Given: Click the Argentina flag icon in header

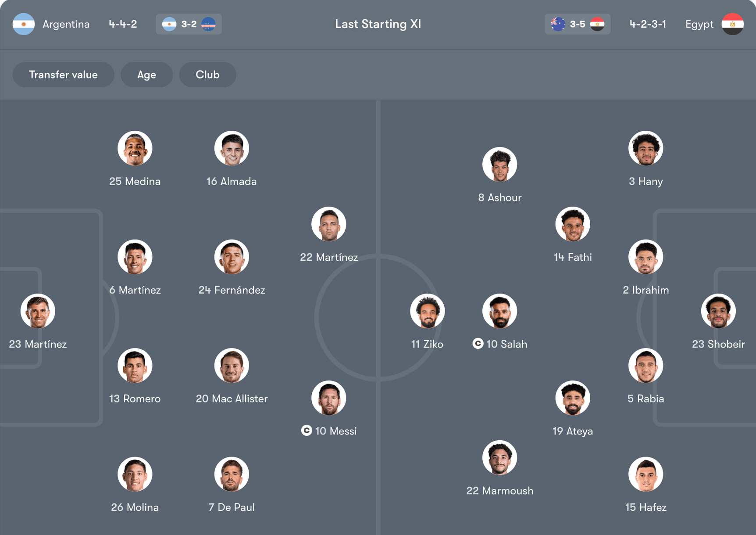Looking at the screenshot, I should tap(24, 24).
